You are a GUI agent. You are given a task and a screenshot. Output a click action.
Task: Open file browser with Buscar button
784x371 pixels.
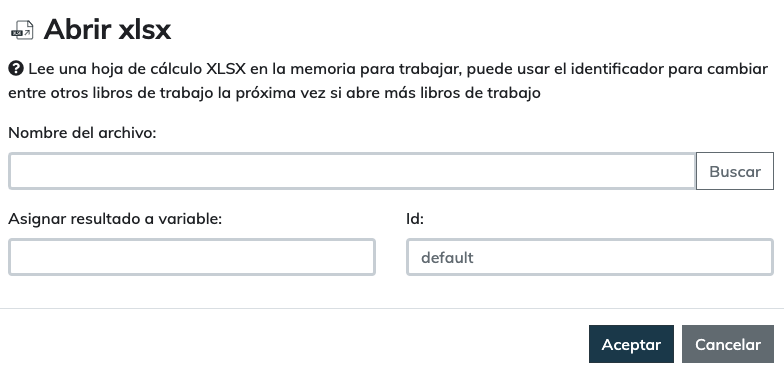[735, 171]
